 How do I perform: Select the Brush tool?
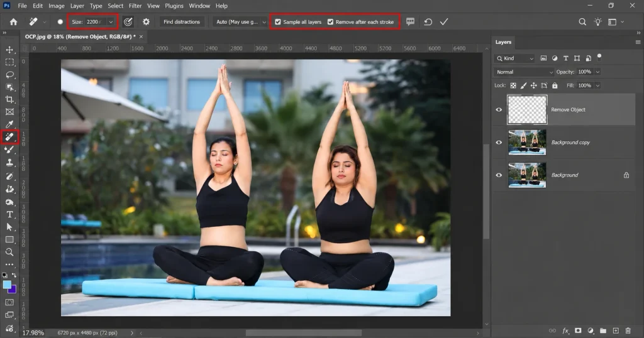[9, 150]
